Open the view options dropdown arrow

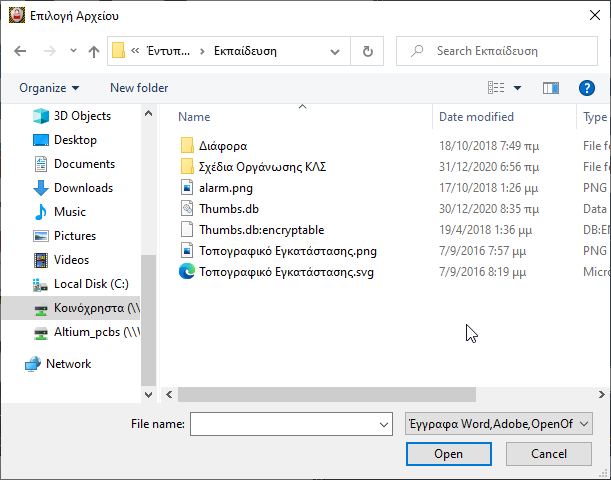pos(517,88)
